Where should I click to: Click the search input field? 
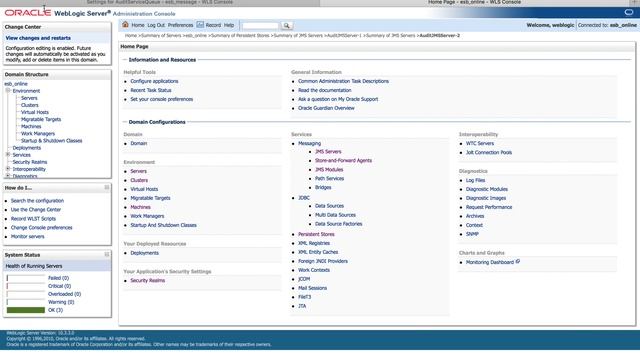(260, 25)
